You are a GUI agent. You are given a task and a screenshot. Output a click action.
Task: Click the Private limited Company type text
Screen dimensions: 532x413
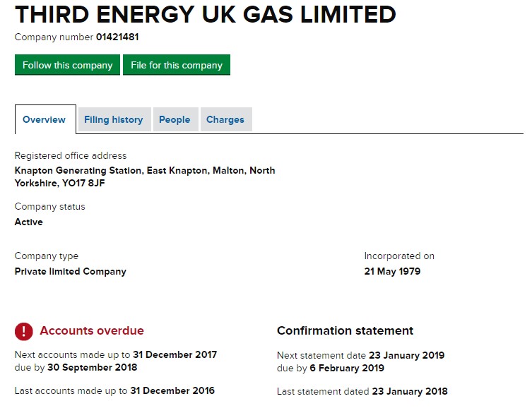click(x=71, y=271)
